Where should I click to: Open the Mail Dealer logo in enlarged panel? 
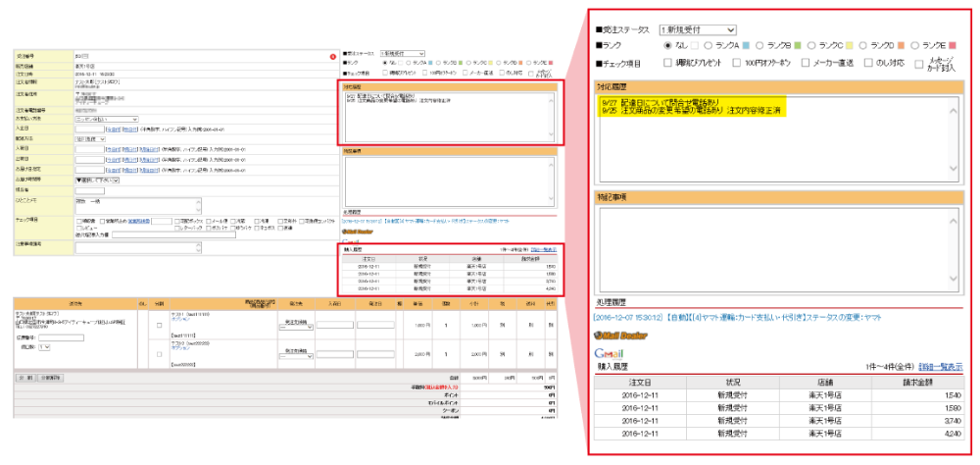coord(620,336)
